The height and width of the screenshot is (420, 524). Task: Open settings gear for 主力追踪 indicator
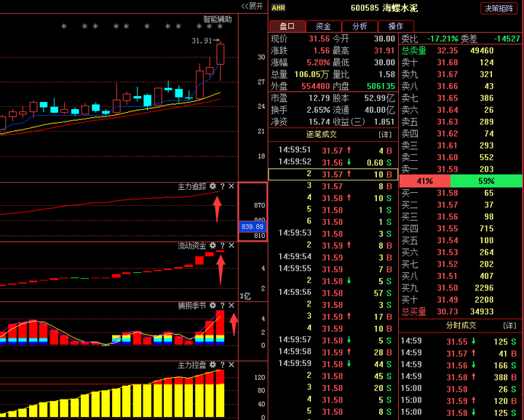click(x=213, y=186)
